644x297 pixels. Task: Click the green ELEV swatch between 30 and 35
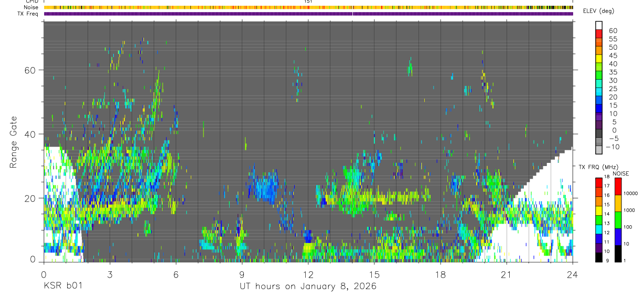pos(599,76)
